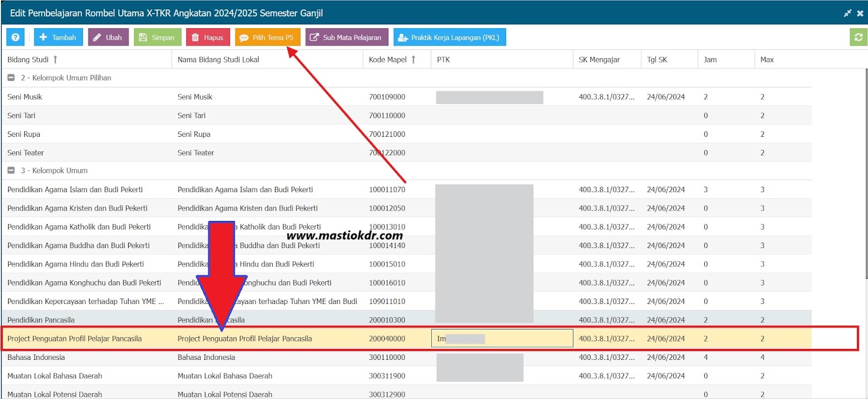Collapse the 2 - Kelompok Umum Pilihan group
The height and width of the screenshot is (399, 868).
11,78
